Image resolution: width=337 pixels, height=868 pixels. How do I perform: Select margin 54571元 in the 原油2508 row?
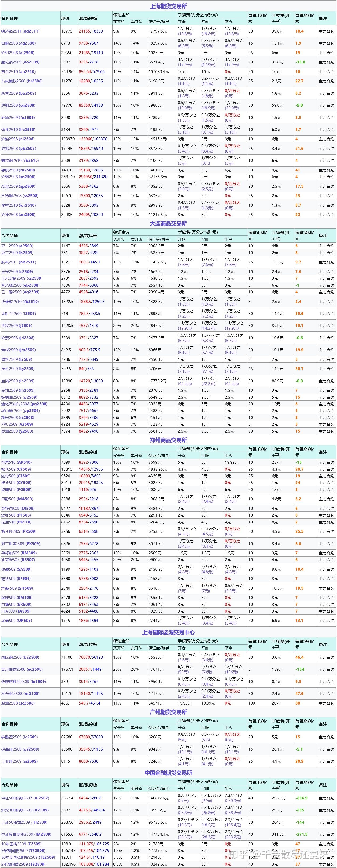(156, 703)
